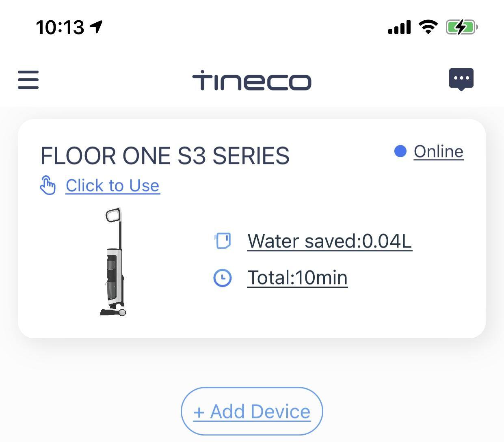This screenshot has height=442, width=504.
Task: Tap the 10:13 status bar time
Action: (x=60, y=27)
